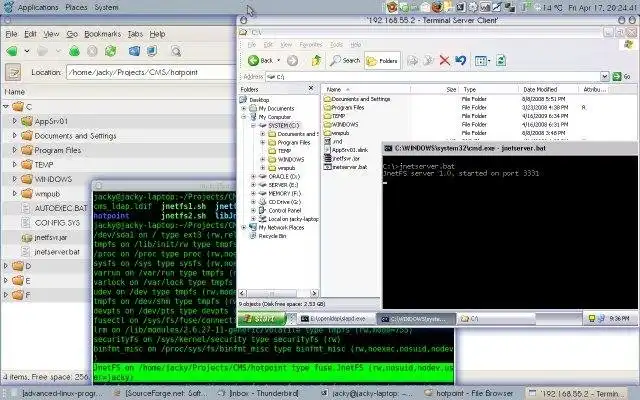Switch to hotpoint - File Browser taskbar button
The height and width of the screenshot is (400, 640).
(x=469, y=393)
